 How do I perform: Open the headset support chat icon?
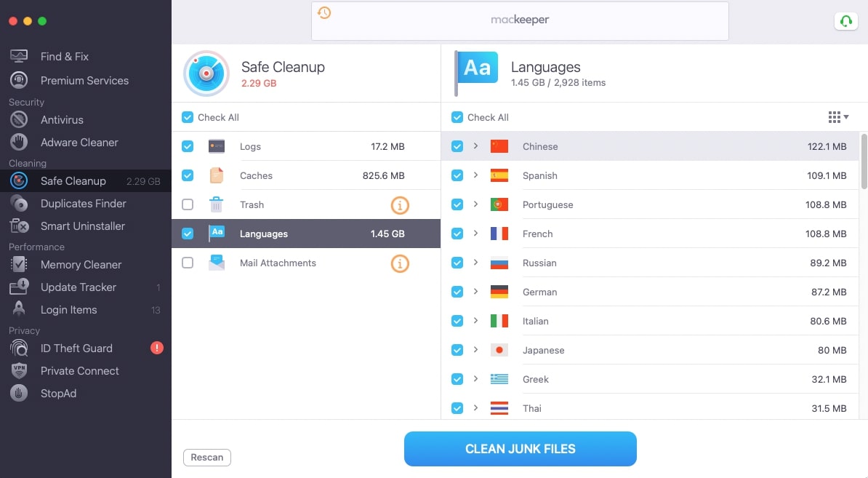(x=846, y=21)
